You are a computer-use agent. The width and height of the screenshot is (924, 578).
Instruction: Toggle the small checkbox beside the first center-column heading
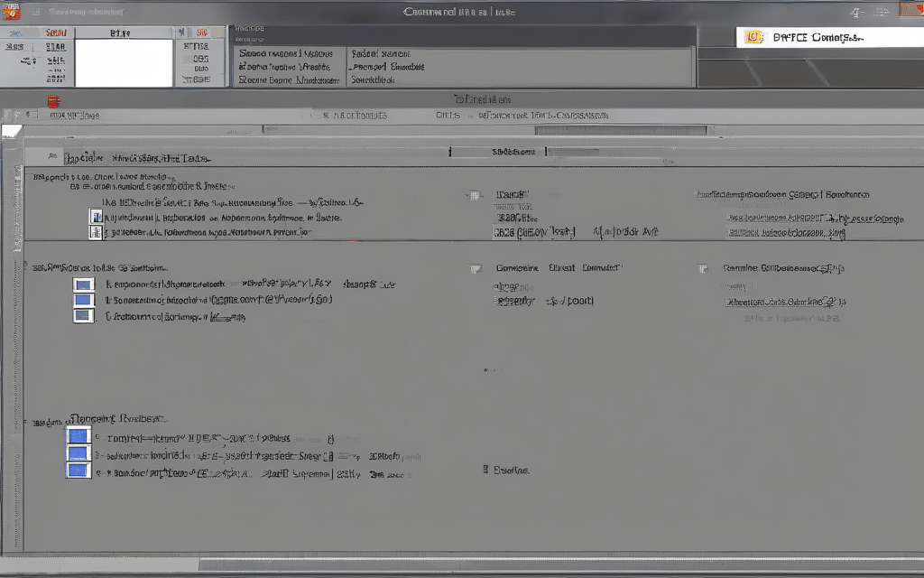474,194
